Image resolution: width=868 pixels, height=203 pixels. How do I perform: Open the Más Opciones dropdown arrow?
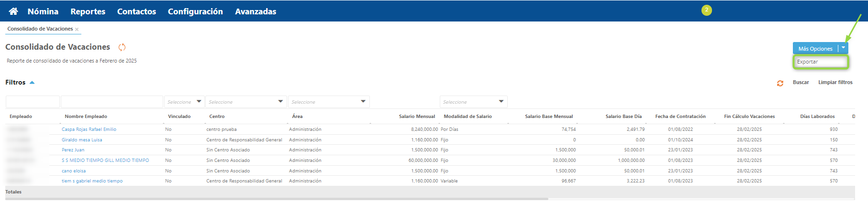[x=843, y=48]
